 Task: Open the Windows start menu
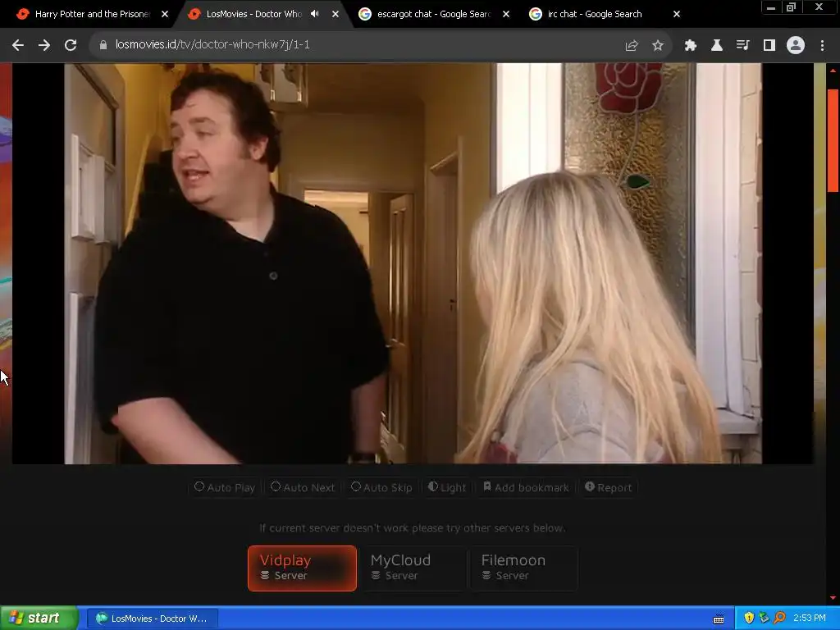point(39,619)
